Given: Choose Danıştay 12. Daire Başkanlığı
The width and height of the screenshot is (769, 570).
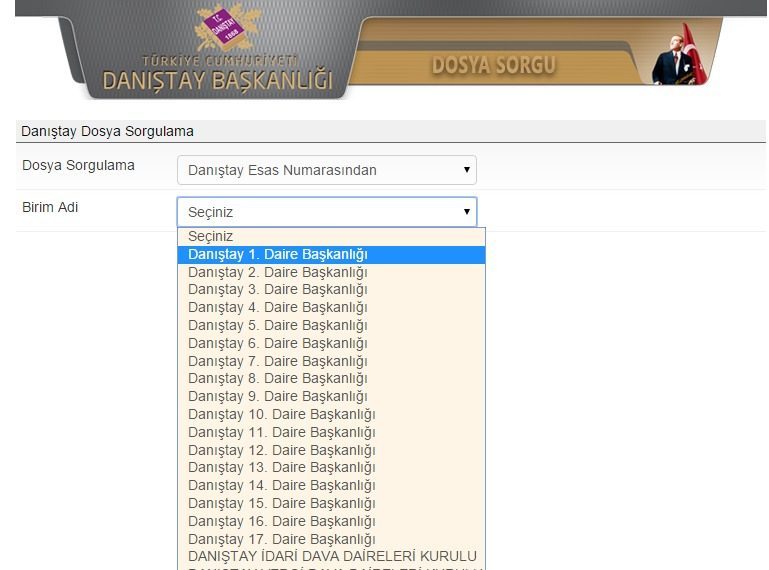Looking at the screenshot, I should pyautogui.click(x=282, y=450).
